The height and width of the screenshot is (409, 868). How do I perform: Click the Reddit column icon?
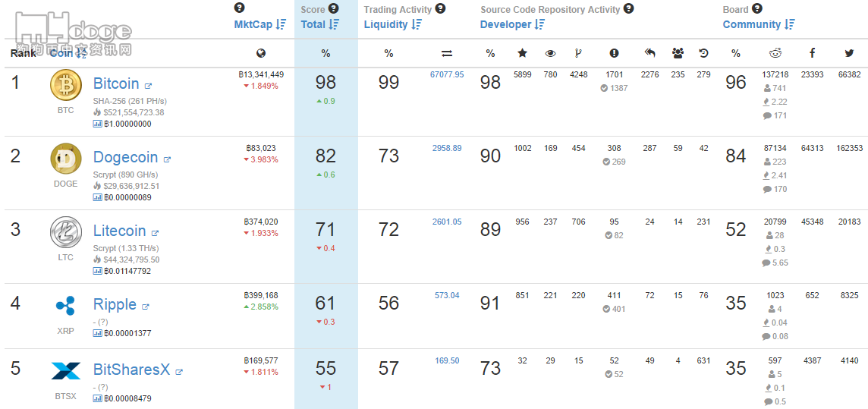775,53
